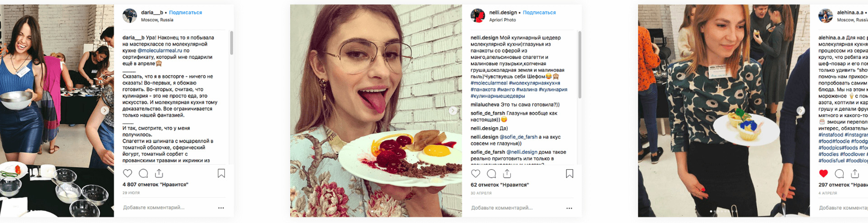Image resolution: width=868 pixels, height=223 pixels.
Task: Like the nelli.design post with heart icon
Action: (x=476, y=174)
